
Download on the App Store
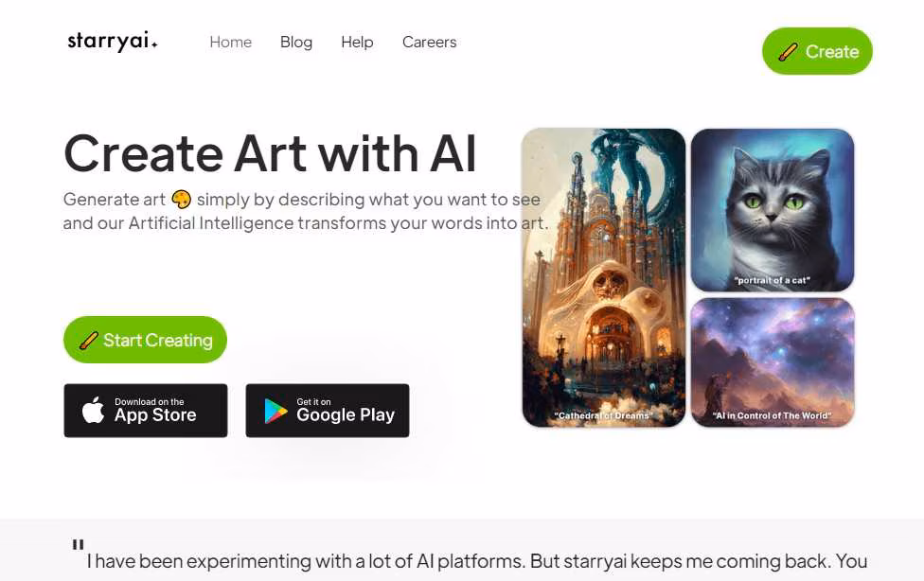(x=146, y=411)
